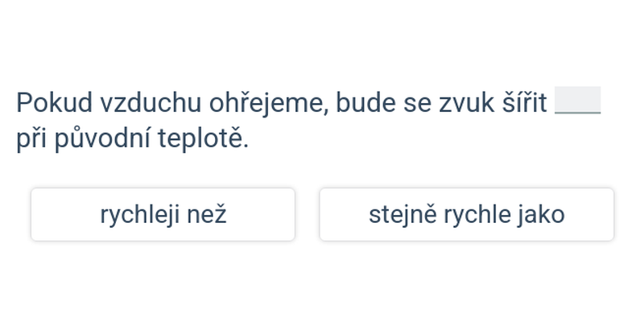Image resolution: width=644 pixels, height=322 pixels.
Task: Select the "stejně rychle jako" option
Action: [x=466, y=214]
